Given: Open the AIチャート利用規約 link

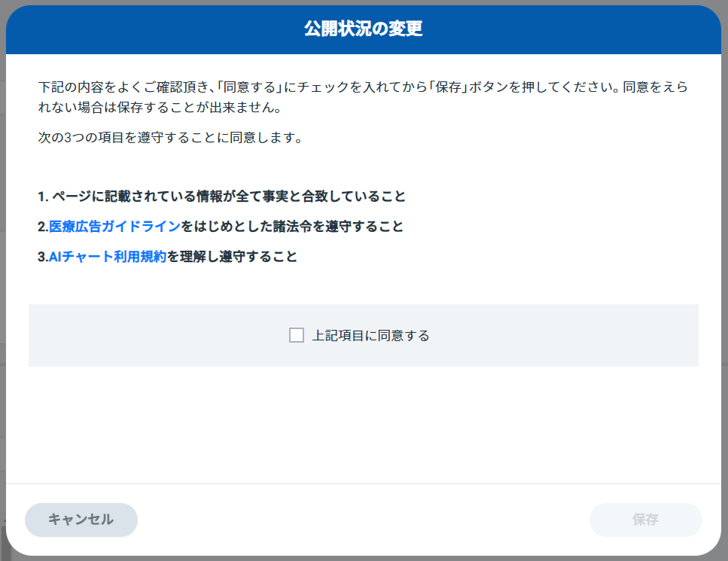Looking at the screenshot, I should [x=108, y=256].
